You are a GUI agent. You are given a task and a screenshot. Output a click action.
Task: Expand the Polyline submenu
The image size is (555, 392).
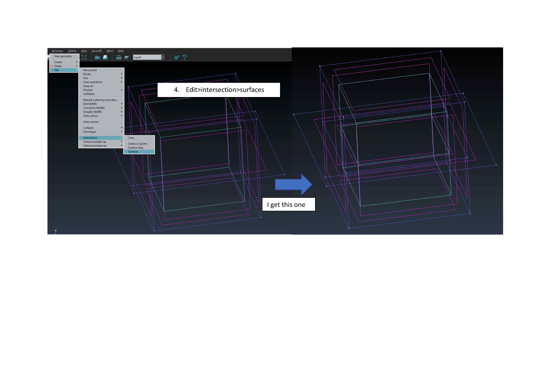tap(101, 90)
